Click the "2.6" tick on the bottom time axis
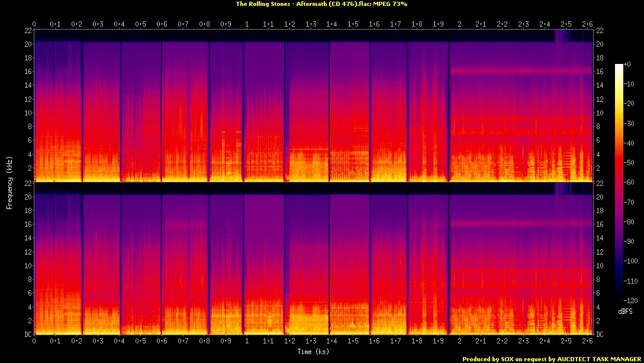The image size is (644, 363). click(x=587, y=342)
